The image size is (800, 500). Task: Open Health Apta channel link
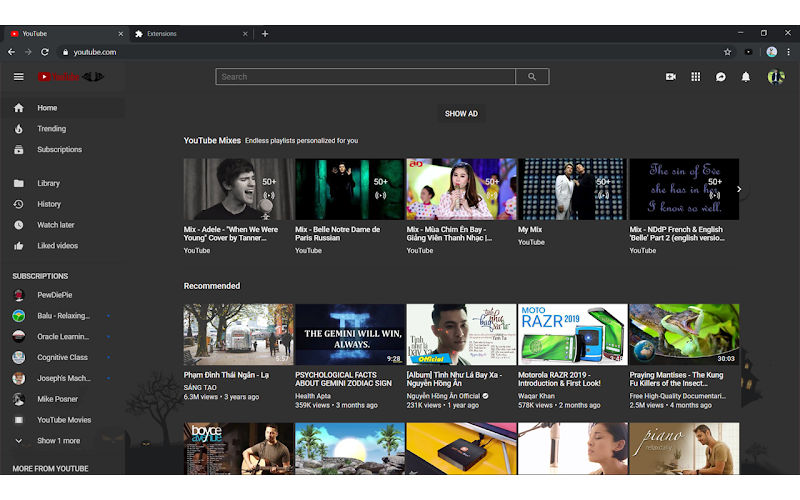(x=313, y=396)
